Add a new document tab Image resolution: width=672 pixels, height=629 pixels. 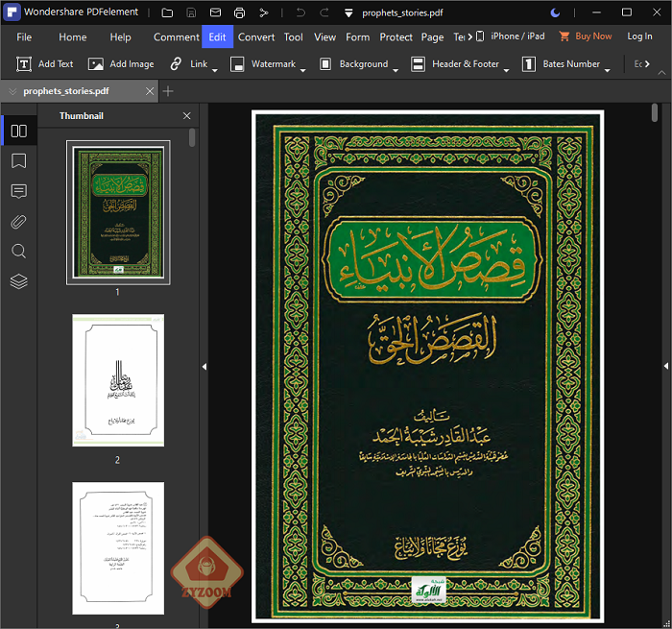[168, 91]
